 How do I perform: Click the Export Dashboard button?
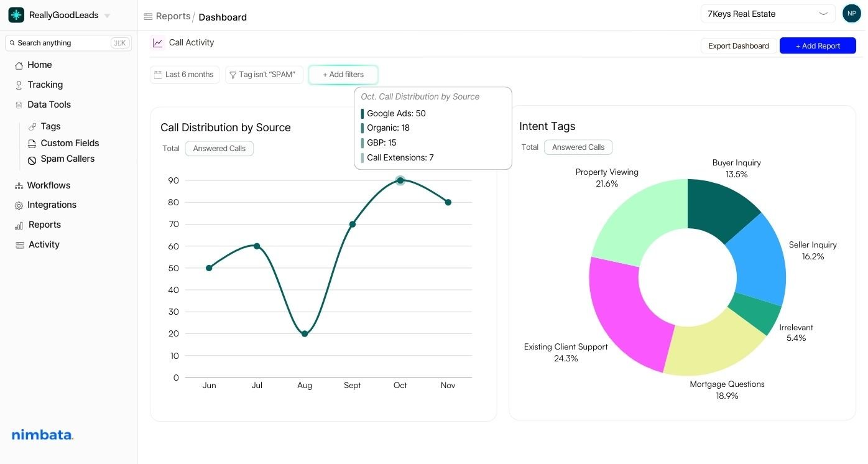[x=738, y=46]
